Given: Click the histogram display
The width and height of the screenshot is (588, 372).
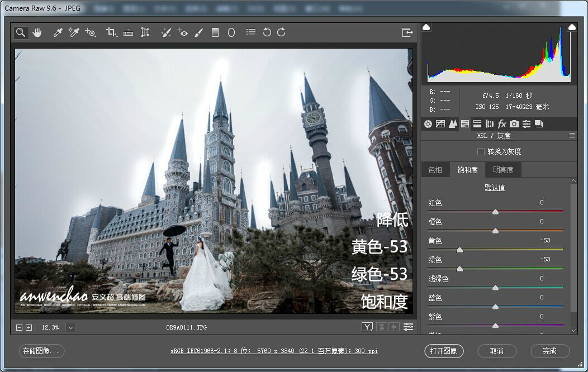Looking at the screenshot, I should pyautogui.click(x=499, y=54).
